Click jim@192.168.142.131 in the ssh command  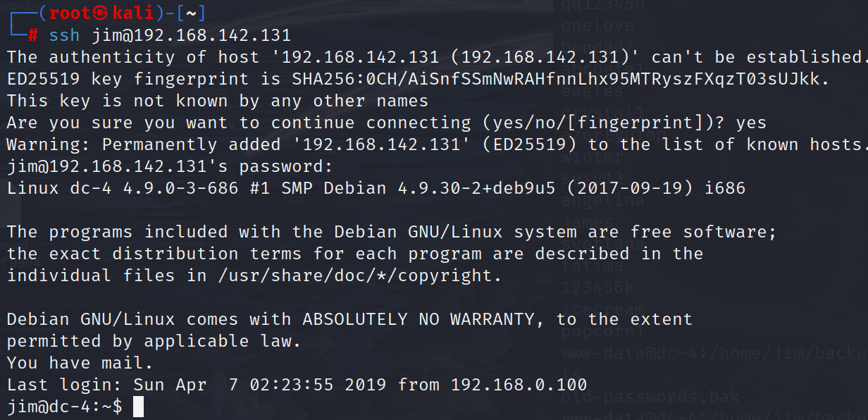192,35
